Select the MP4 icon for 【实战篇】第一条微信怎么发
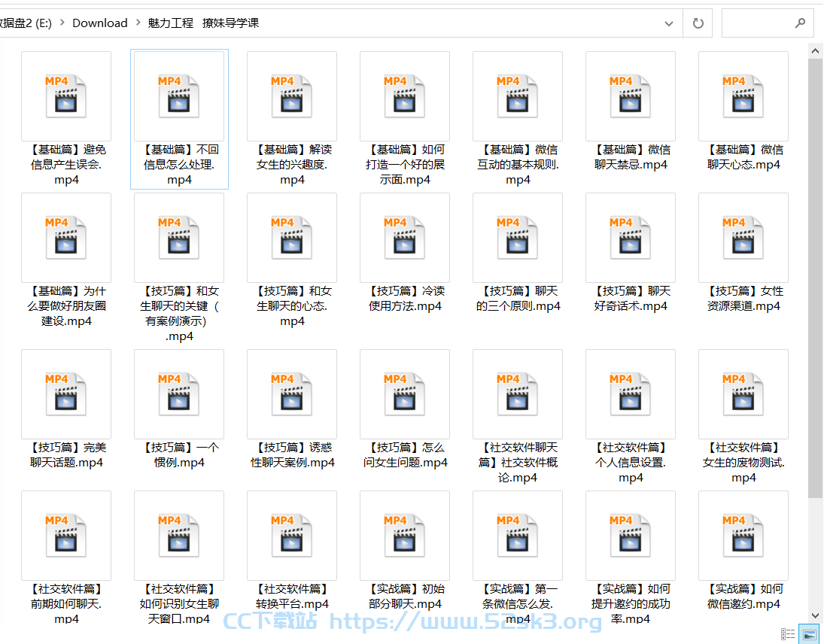This screenshot has height=644, width=824. point(518,535)
